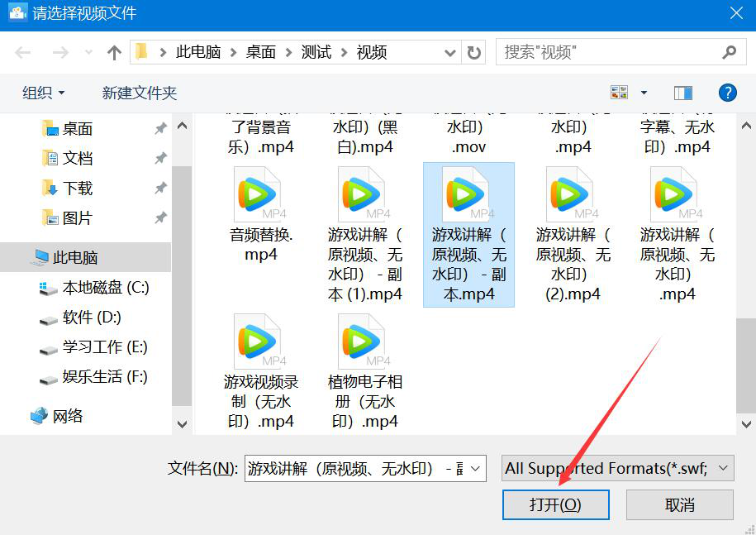
Task: Expand the chevron after 此电脑 in the path
Action: coord(233,52)
